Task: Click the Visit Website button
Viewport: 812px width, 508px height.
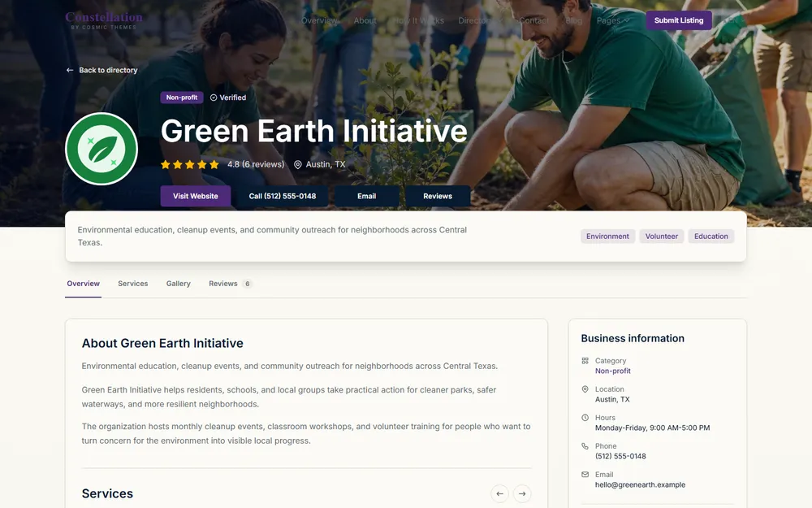Action: [x=195, y=196]
